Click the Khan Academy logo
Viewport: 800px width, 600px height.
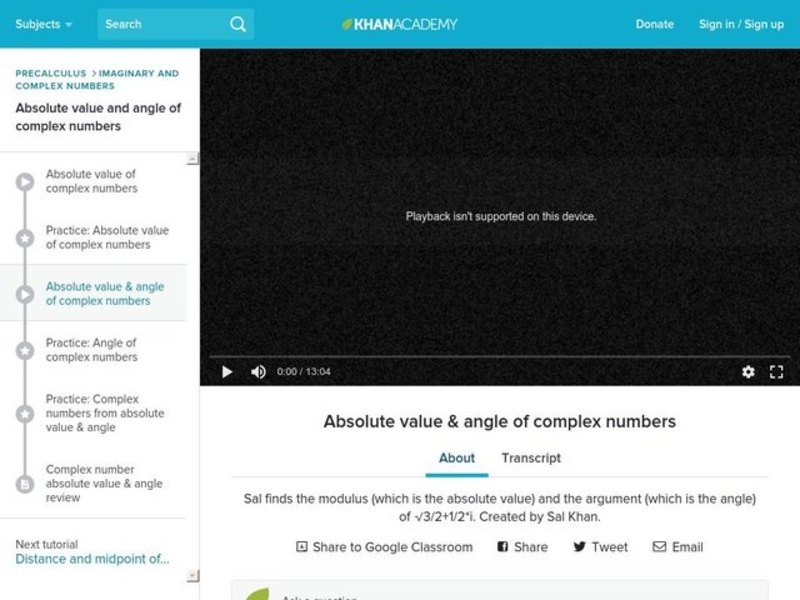point(400,23)
